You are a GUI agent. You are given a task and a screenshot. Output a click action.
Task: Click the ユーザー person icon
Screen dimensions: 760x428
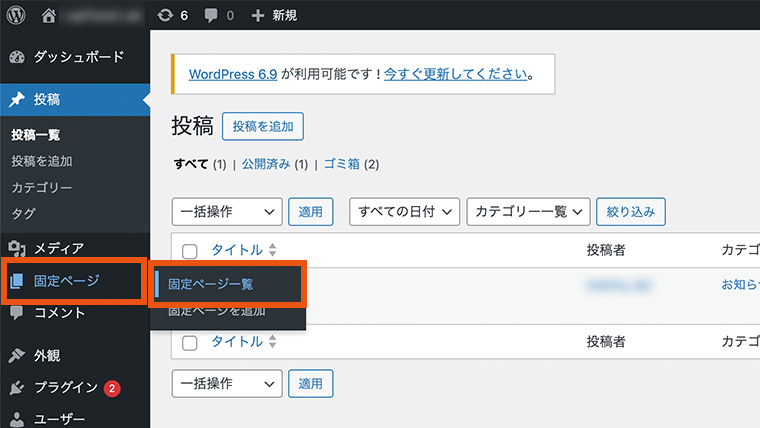[x=17, y=419]
